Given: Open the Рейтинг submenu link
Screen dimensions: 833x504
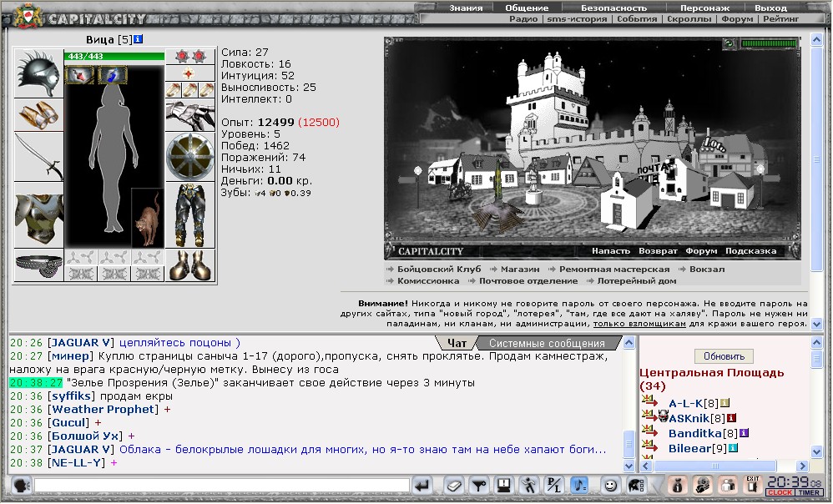Looking at the screenshot, I should click(x=781, y=18).
